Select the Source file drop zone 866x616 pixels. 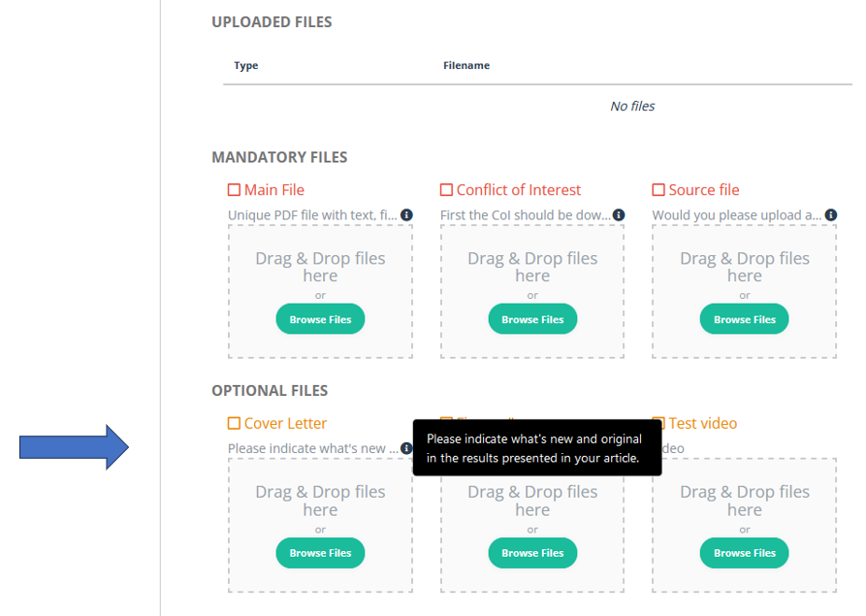pyautogui.click(x=745, y=291)
